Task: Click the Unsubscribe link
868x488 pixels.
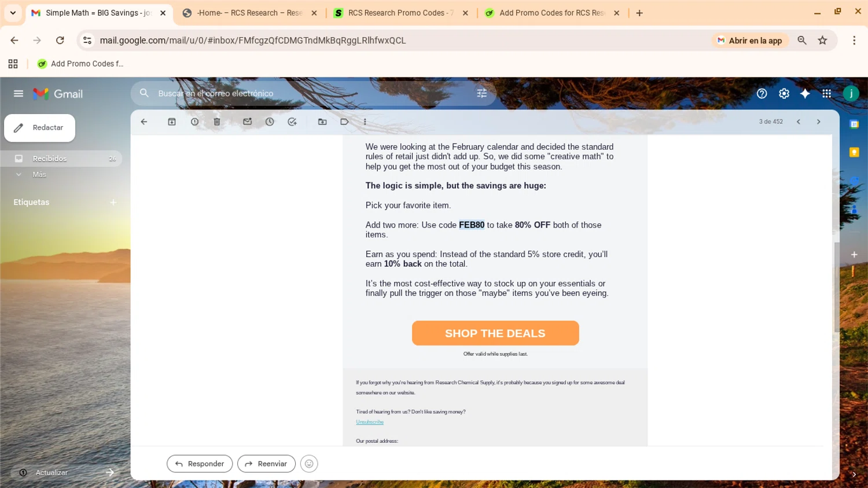Action: click(x=370, y=422)
